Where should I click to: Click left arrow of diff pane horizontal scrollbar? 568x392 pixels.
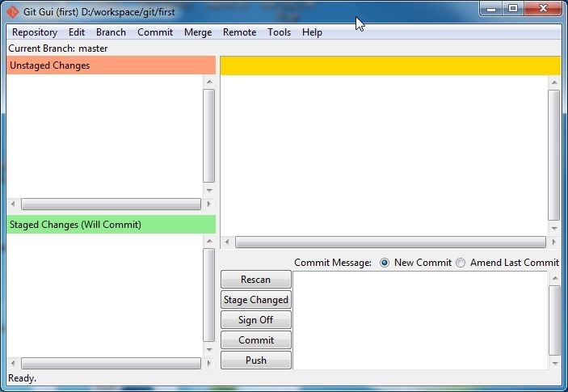227,242
